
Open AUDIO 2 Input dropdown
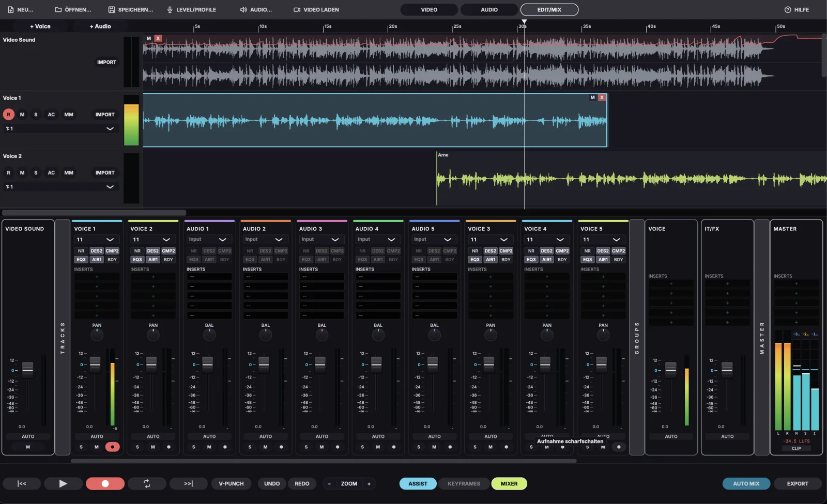point(266,240)
